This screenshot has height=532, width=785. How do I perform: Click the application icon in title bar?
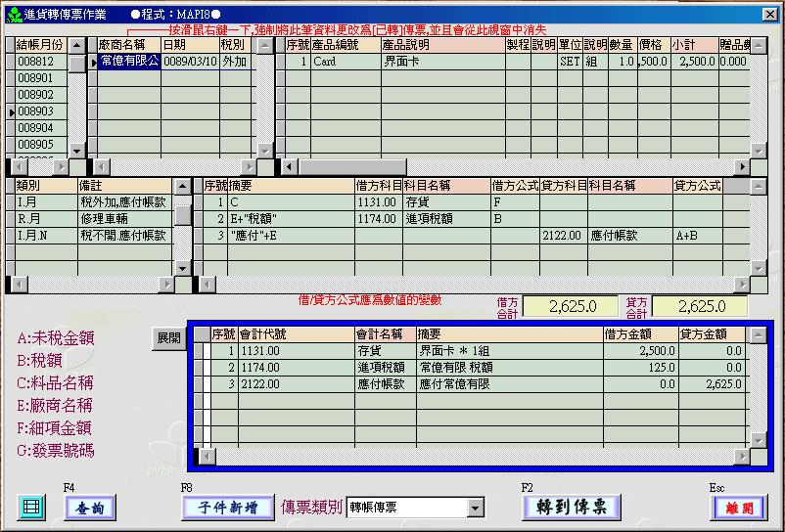pos(13,13)
